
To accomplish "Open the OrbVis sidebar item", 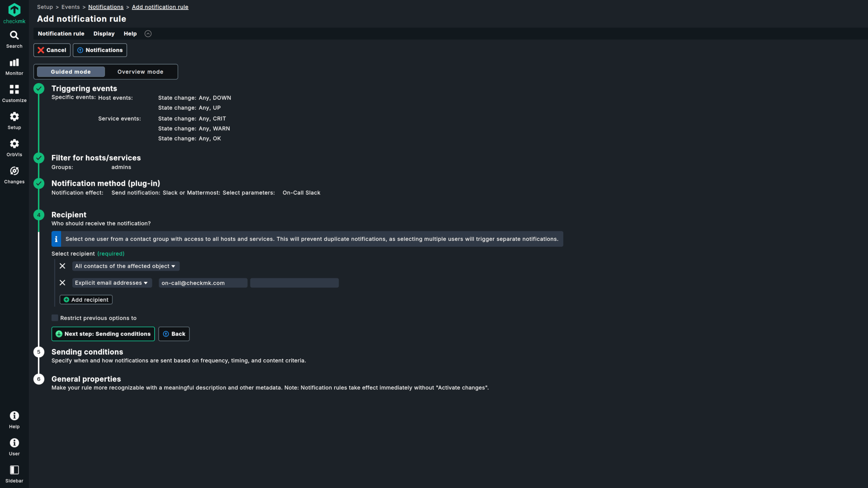I will pyautogui.click(x=14, y=148).
